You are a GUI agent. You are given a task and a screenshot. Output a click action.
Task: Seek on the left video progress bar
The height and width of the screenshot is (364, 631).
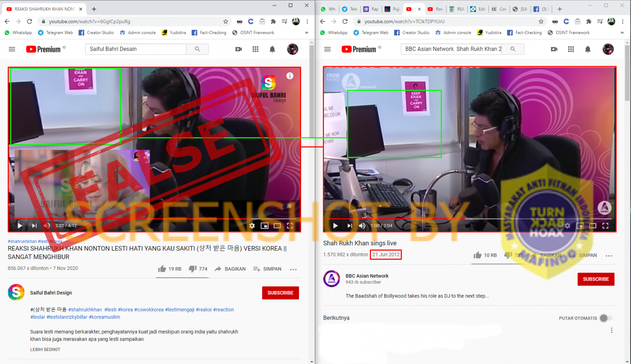tap(154, 219)
